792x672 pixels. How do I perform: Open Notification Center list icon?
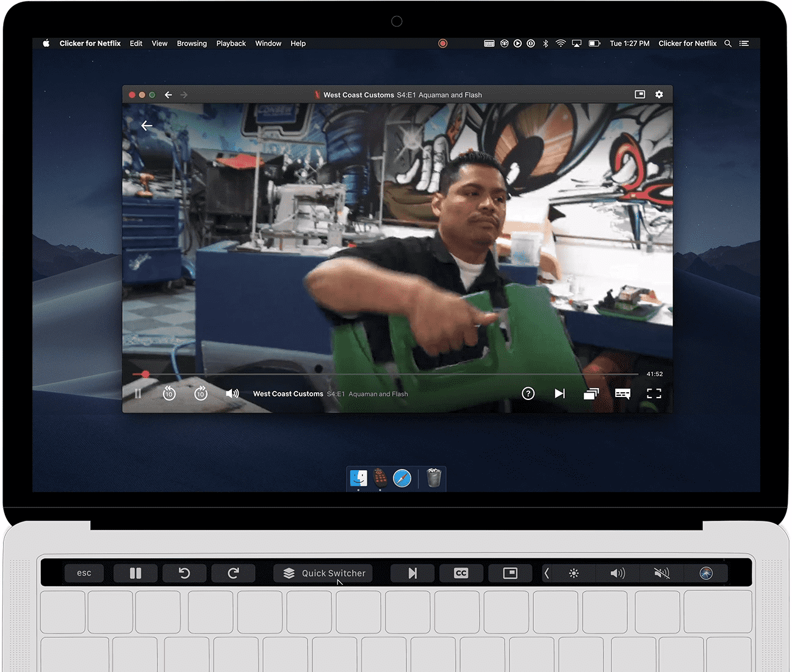click(744, 43)
